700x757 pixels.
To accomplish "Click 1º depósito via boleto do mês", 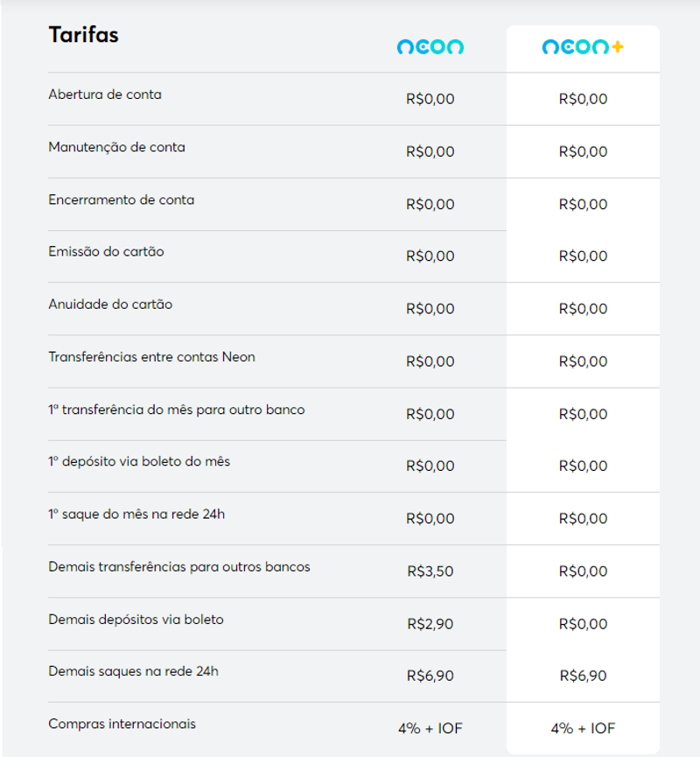I will (139, 461).
